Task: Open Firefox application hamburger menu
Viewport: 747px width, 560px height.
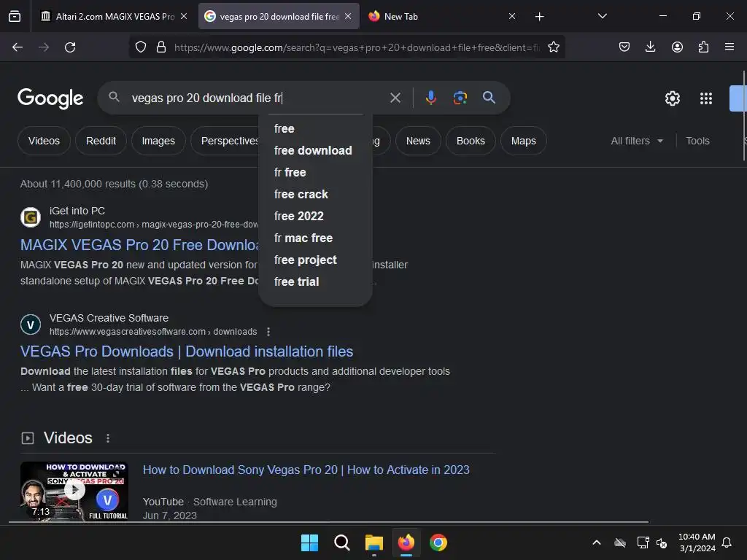Action: [729, 47]
